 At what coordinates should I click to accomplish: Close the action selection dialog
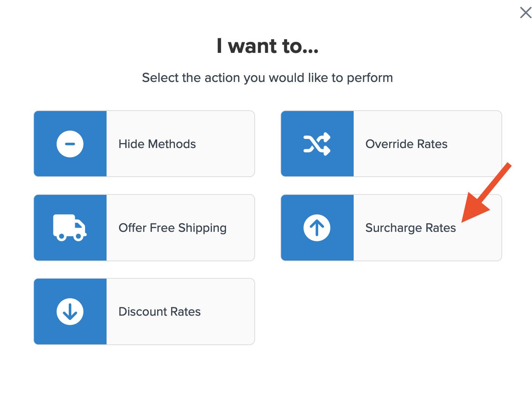526,12
